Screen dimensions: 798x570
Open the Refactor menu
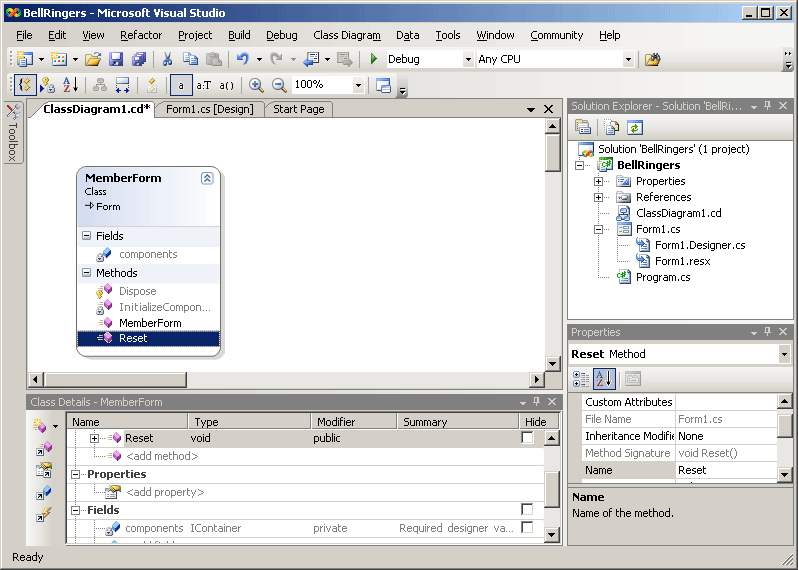(x=141, y=35)
